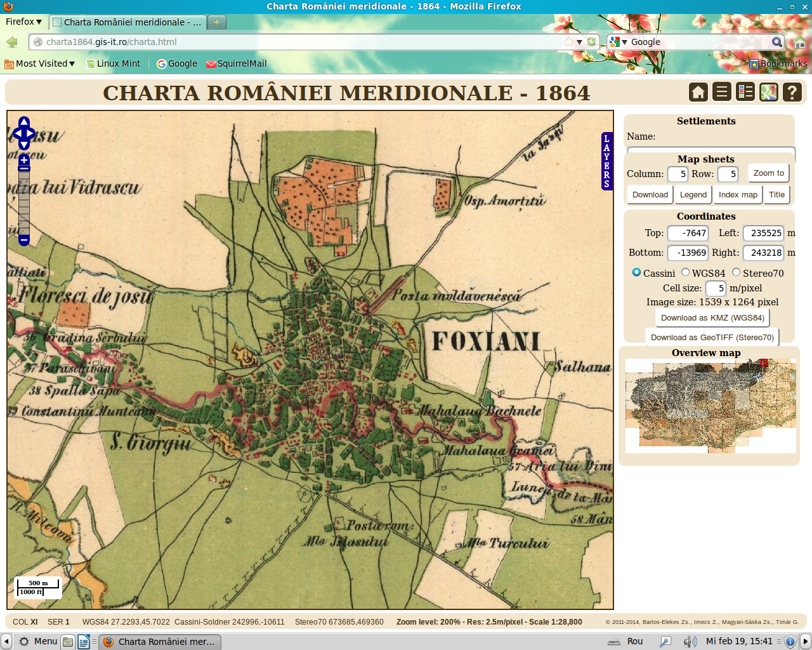Open the Firefox menu dropdown
The width and height of the screenshot is (812, 650).
point(23,22)
